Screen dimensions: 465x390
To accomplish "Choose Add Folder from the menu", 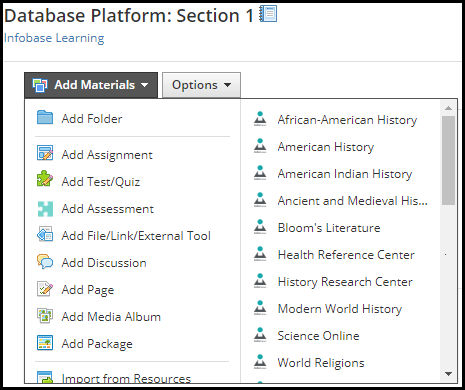I will 92,119.
